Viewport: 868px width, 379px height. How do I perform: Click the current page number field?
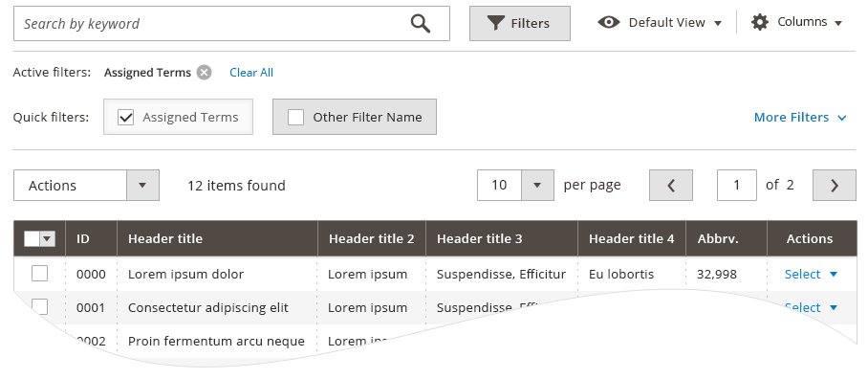click(736, 185)
